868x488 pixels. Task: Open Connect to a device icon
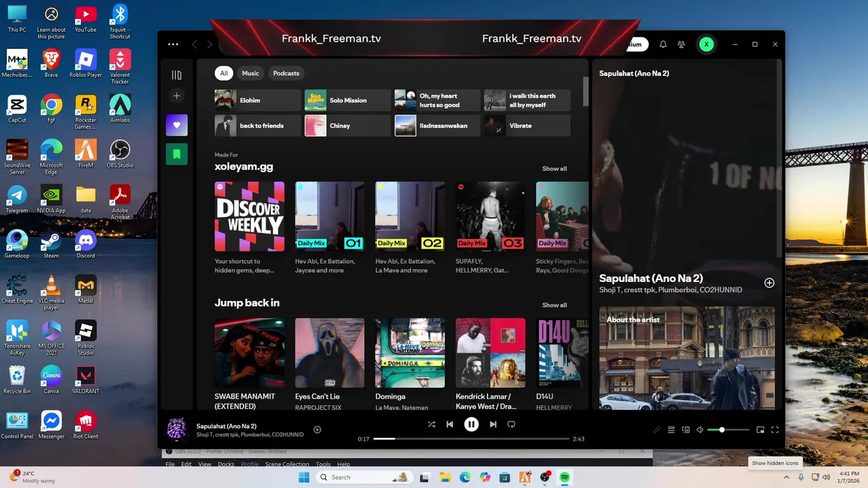pos(686,430)
